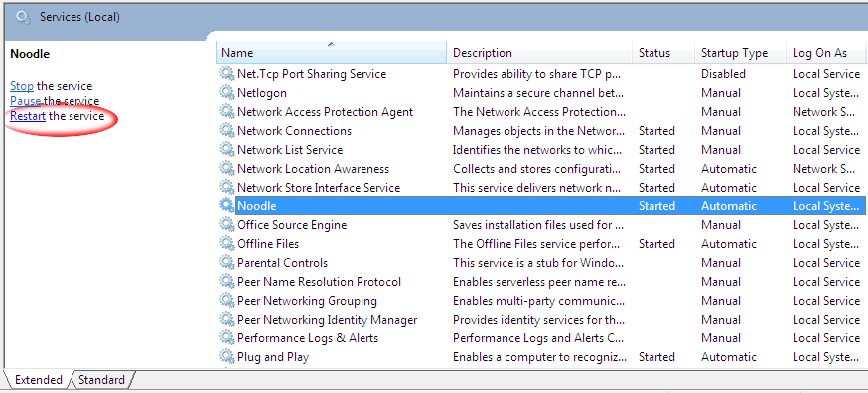
Task: Select Performance Logs & Alerts name
Action: (x=308, y=337)
